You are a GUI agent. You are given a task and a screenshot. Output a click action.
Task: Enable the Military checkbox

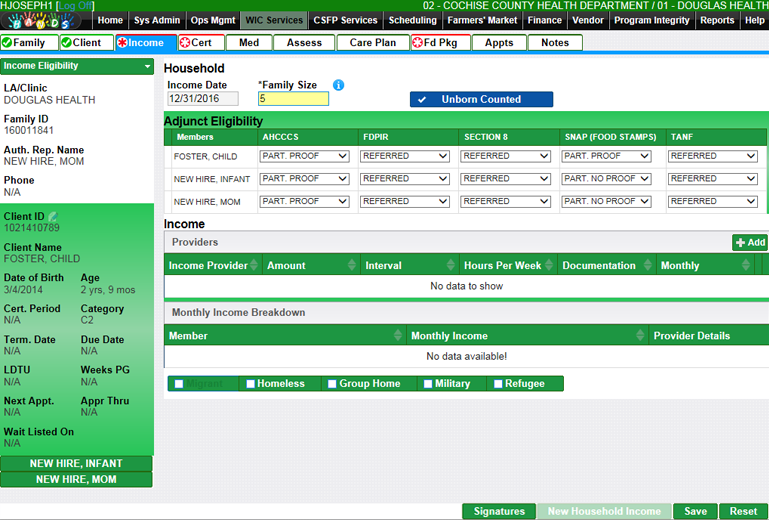(428, 384)
